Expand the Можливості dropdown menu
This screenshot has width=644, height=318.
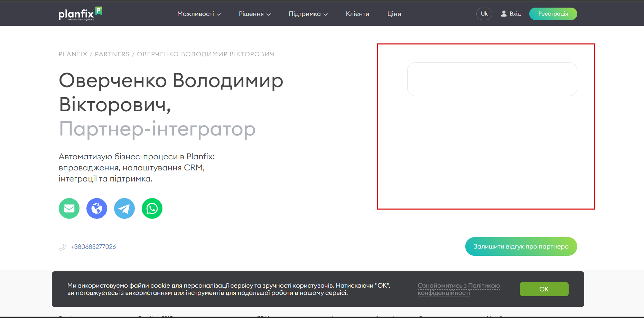[x=199, y=14]
